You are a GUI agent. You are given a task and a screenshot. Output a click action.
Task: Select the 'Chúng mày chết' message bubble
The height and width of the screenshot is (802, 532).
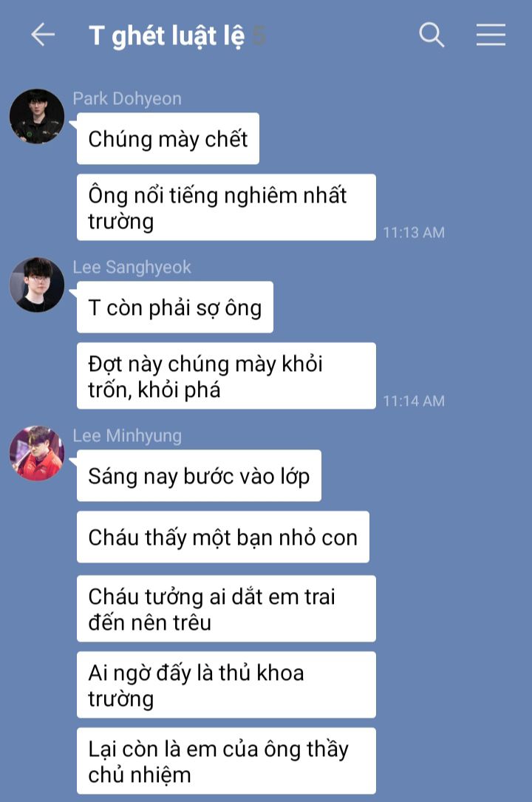(x=168, y=139)
